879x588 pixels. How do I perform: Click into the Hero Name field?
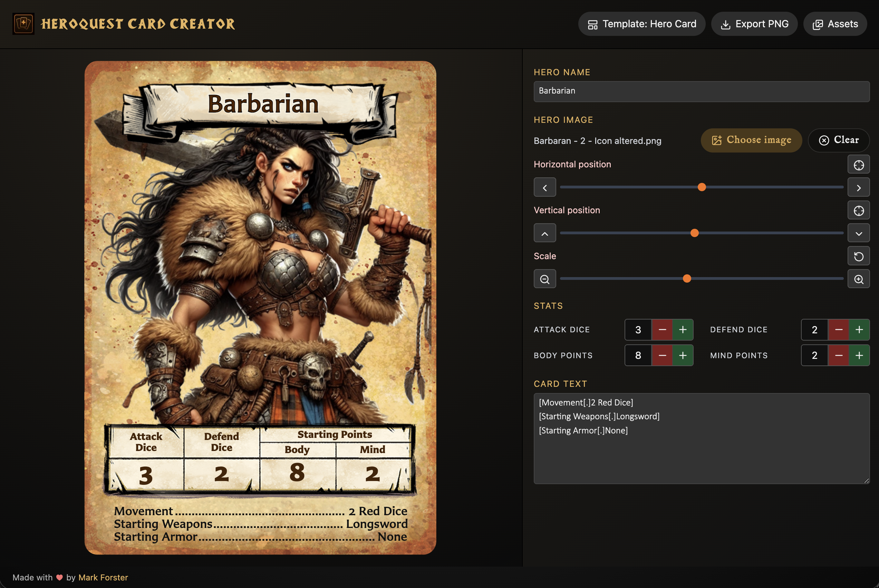[701, 91]
